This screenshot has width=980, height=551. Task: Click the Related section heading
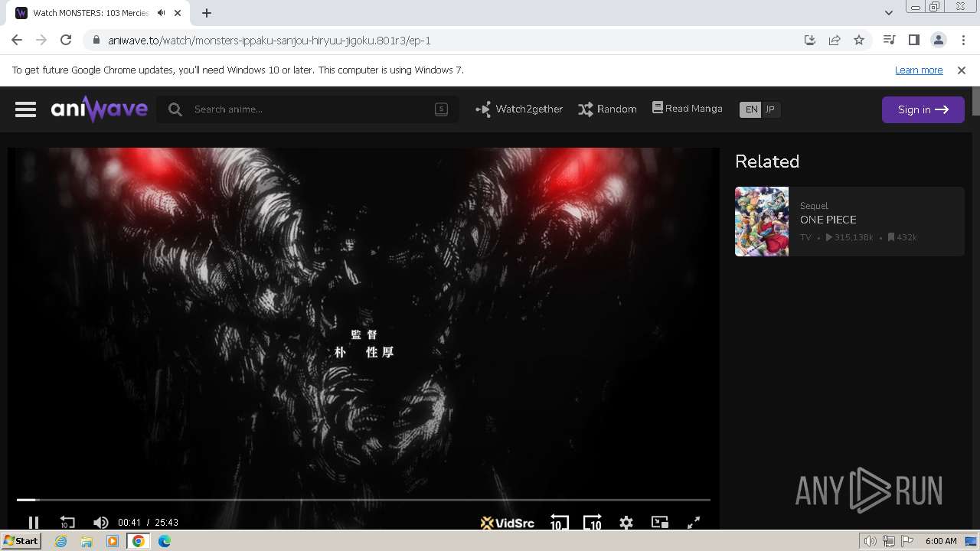(767, 161)
